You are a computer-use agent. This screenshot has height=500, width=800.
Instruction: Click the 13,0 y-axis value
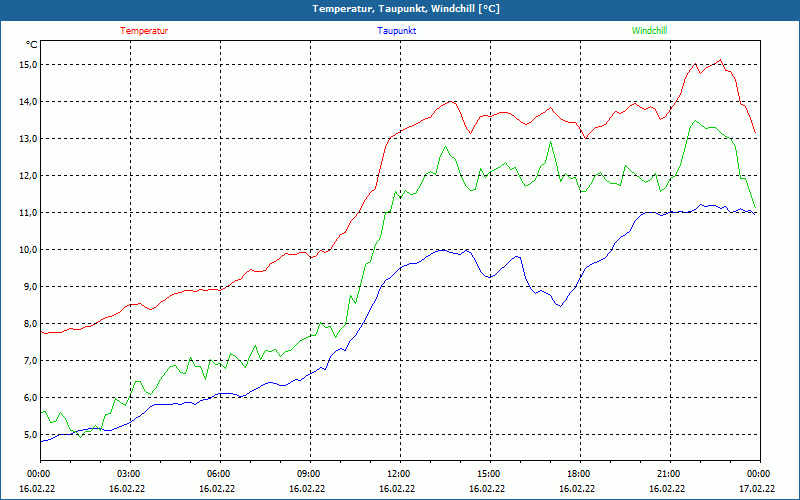[29, 139]
